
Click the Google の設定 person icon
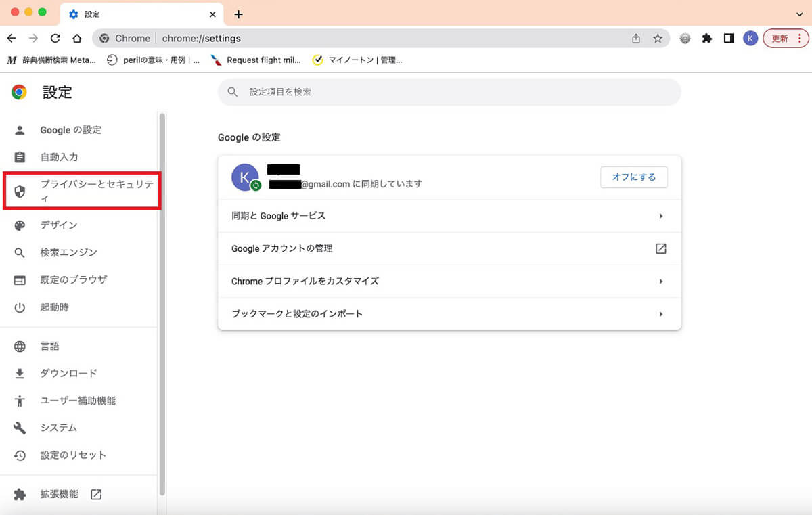point(20,130)
